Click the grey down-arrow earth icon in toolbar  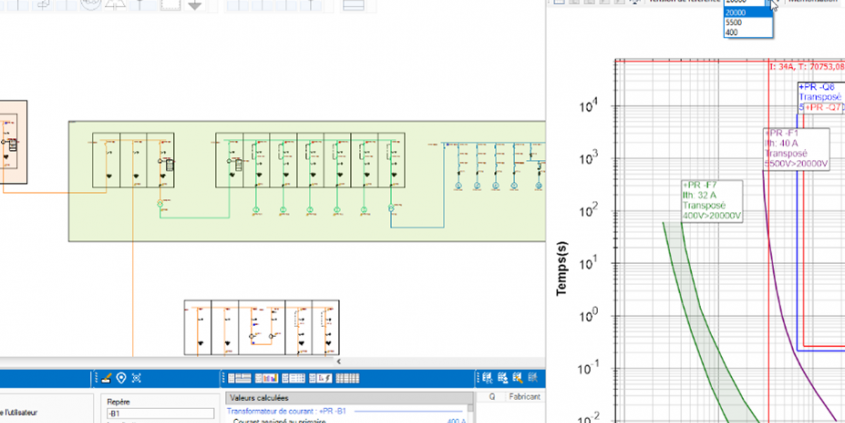pyautogui.click(x=195, y=5)
